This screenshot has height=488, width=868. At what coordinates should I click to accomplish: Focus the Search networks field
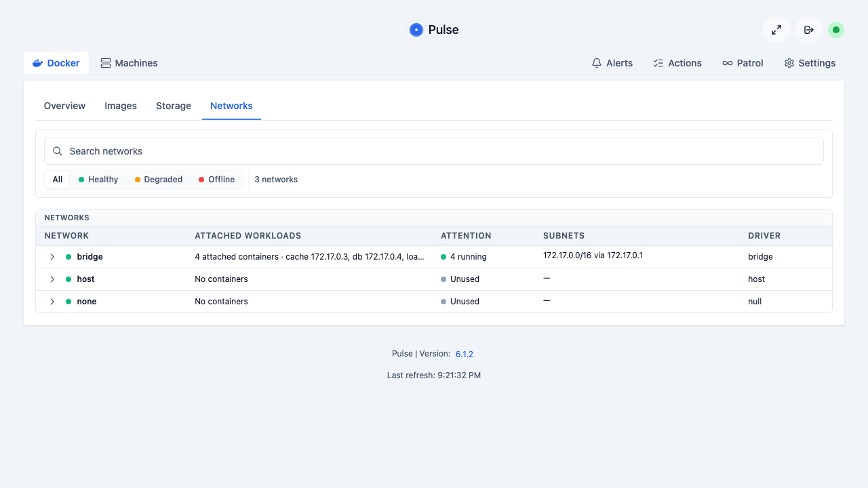coord(434,151)
